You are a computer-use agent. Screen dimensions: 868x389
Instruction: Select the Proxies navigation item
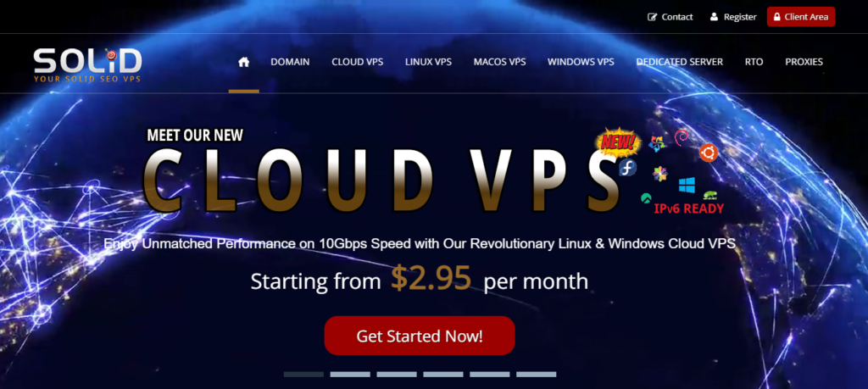[804, 62]
